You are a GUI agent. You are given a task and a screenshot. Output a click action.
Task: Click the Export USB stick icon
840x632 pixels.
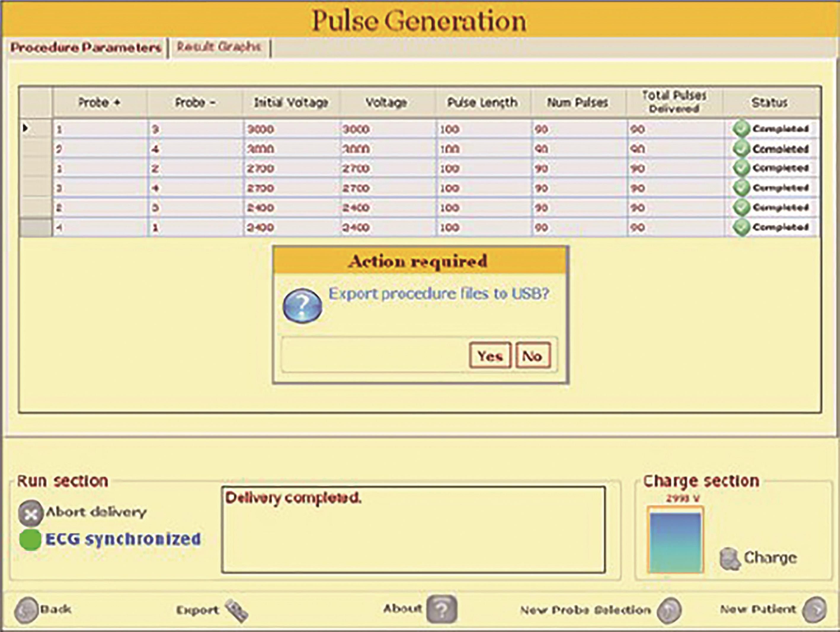(x=236, y=610)
